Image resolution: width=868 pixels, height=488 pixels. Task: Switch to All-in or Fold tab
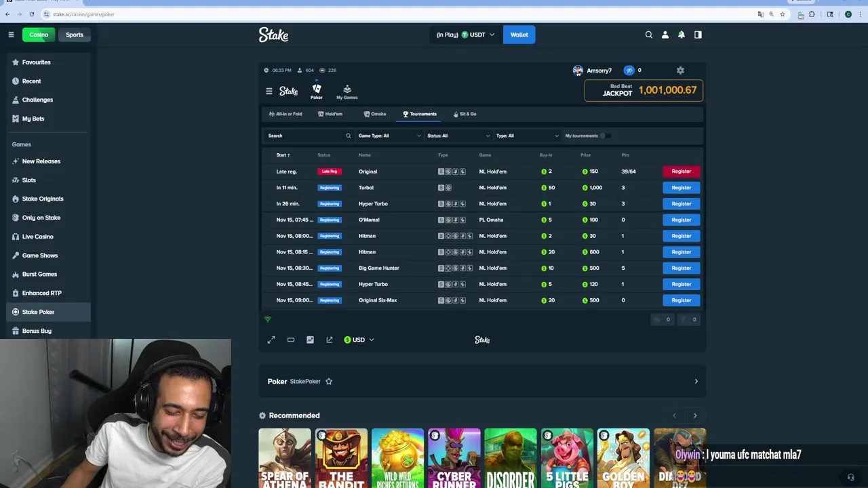click(x=285, y=114)
